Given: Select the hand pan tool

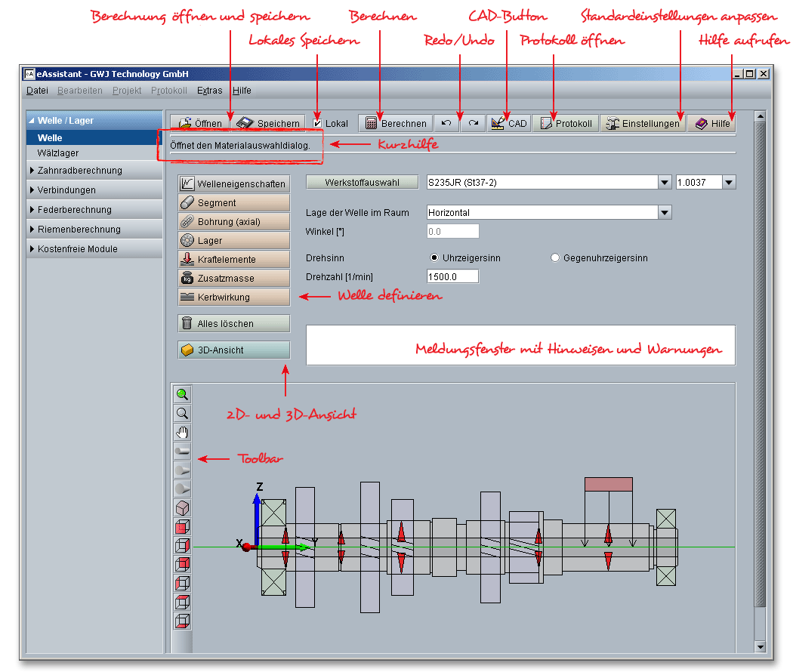Looking at the screenshot, I should [182, 432].
